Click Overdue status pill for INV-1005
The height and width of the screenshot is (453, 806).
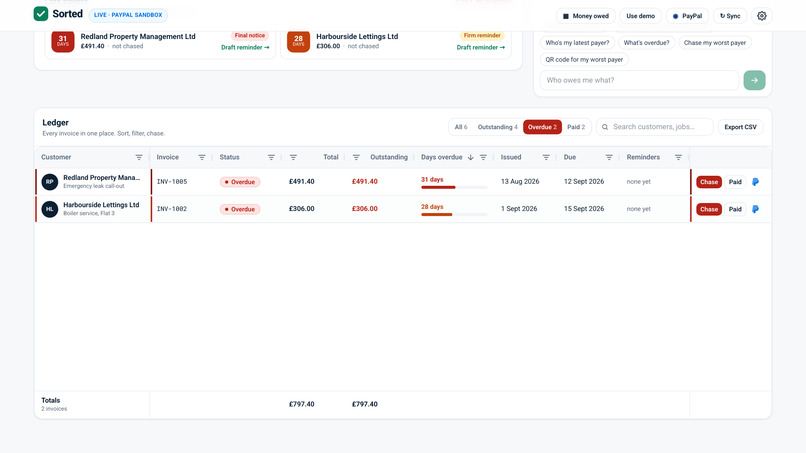click(240, 182)
